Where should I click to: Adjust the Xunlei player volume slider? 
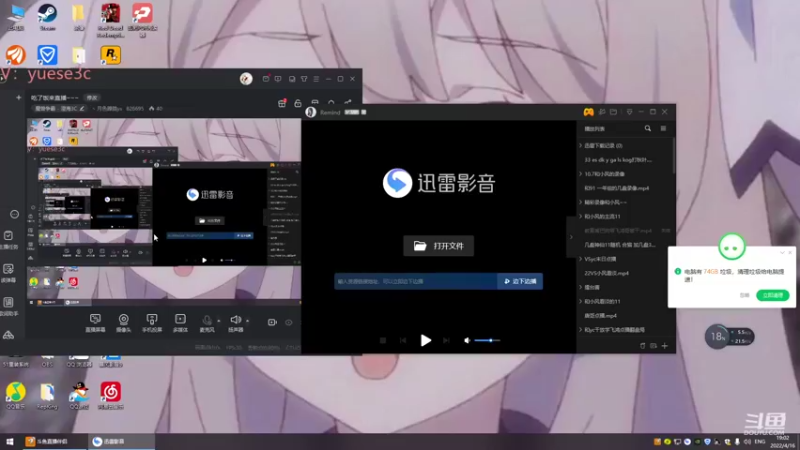(x=487, y=340)
